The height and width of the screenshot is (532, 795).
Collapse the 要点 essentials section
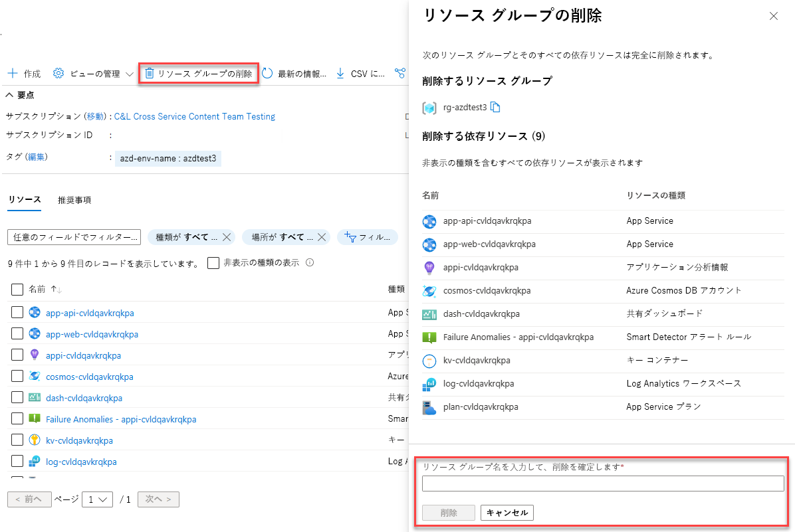9,95
